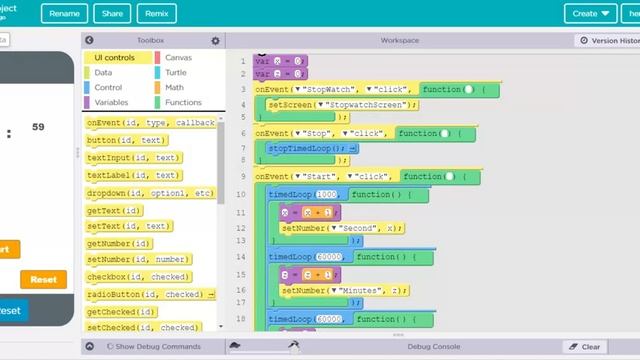Click the Show Debug Commands label
This screenshot has height=360, width=640.
click(158, 347)
